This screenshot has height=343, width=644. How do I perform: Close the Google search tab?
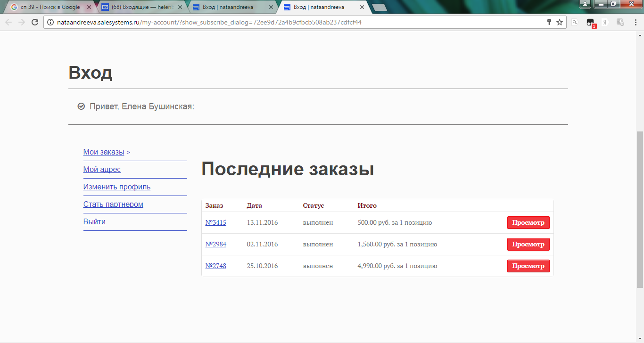(89, 7)
